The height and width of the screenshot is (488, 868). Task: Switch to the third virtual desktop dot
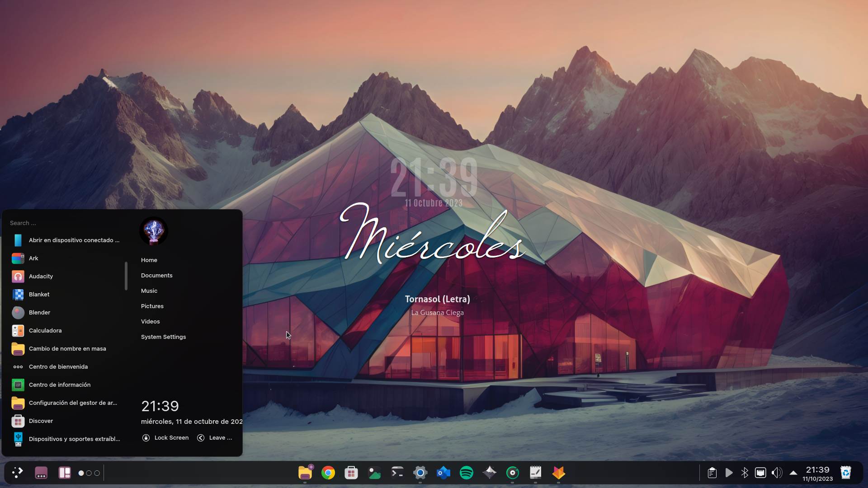[97, 473]
